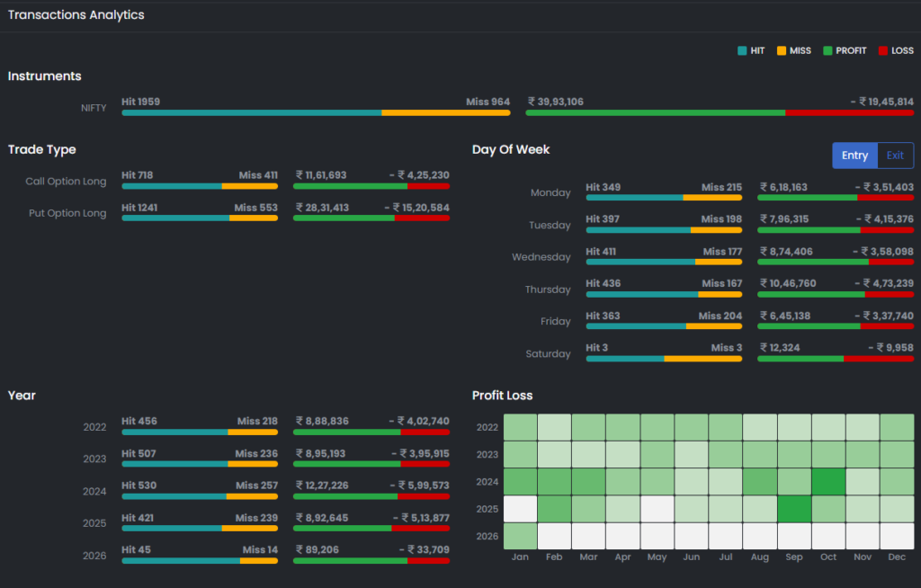
Task: Click the 2024 year hit/miss bar
Action: [x=200, y=496]
